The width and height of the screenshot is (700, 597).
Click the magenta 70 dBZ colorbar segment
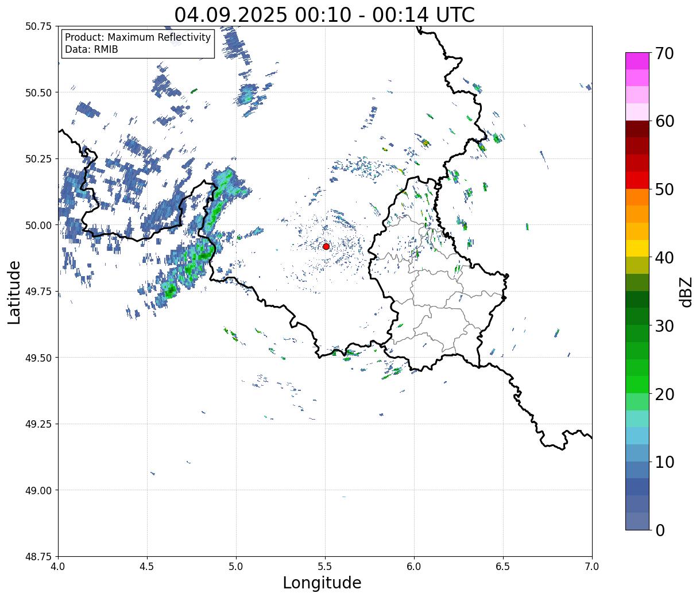coord(637,61)
